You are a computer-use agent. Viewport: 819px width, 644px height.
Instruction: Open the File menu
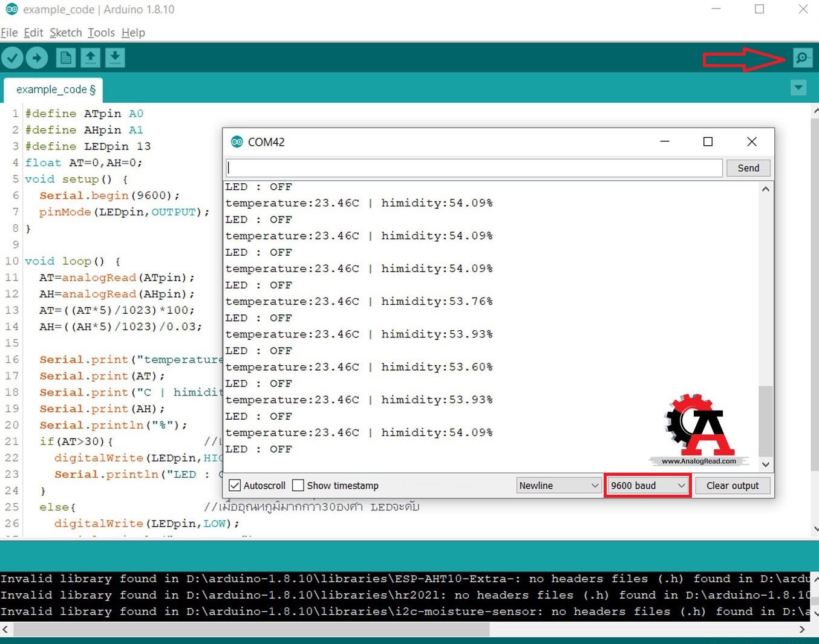click(9, 33)
